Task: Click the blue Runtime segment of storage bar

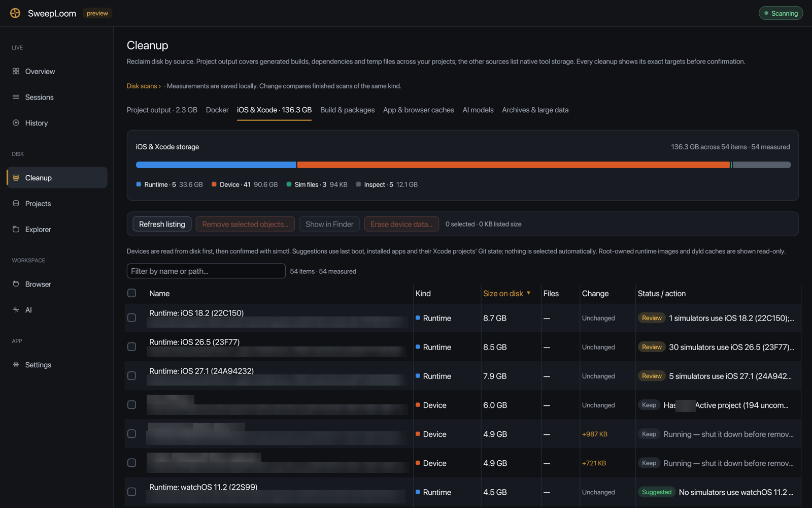Action: click(x=216, y=165)
